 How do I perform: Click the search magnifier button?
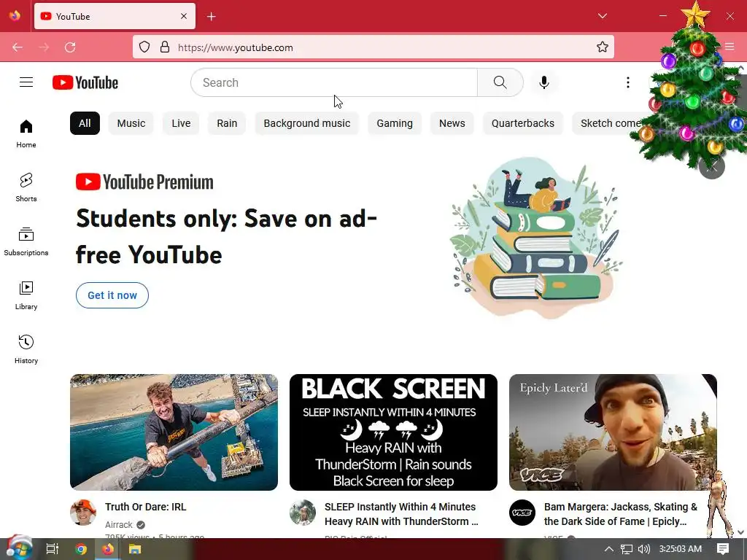500,82
